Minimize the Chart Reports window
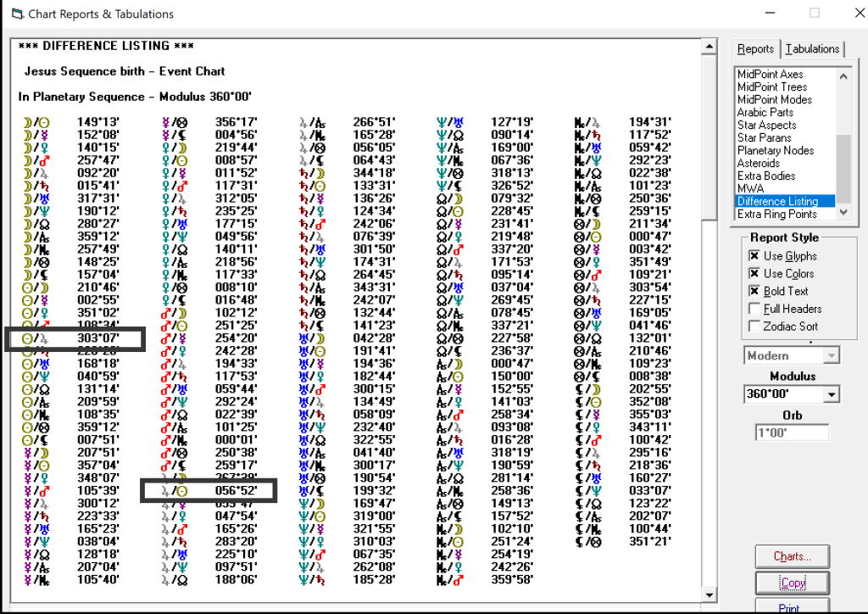Image resolution: width=868 pixels, height=614 pixels. pos(770,14)
